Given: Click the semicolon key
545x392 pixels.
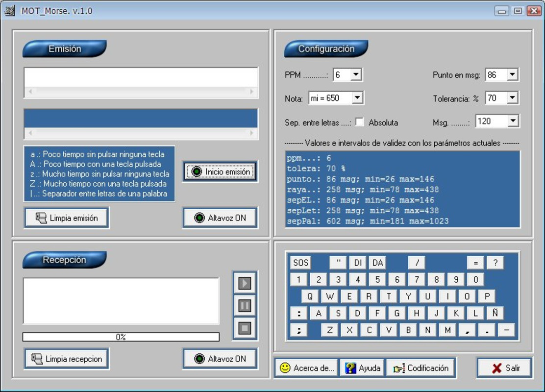Looking at the screenshot, I should pos(298,330).
